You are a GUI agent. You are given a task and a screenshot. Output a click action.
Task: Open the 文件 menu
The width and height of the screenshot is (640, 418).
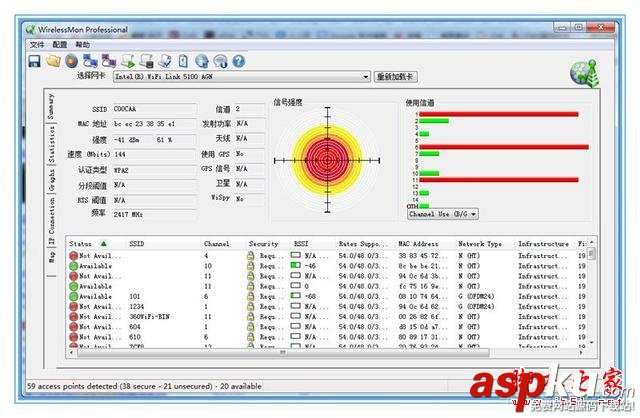(36, 44)
